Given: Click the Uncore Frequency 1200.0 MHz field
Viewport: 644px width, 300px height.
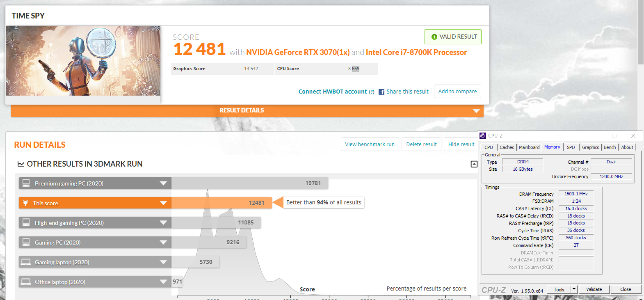Looking at the screenshot, I should [x=611, y=177].
